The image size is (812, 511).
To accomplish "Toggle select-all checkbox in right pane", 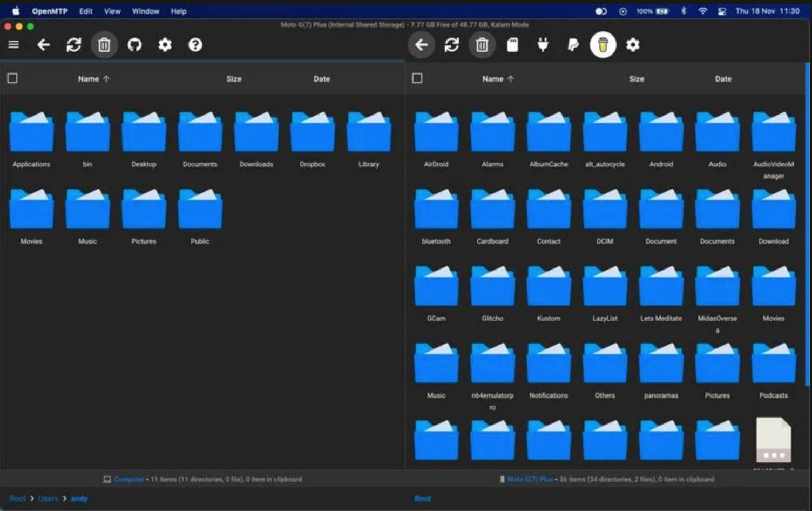I will pos(417,78).
